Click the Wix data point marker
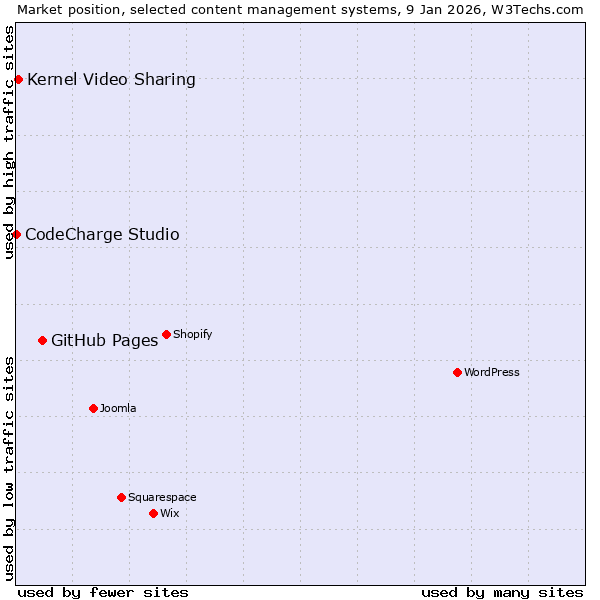Screen dimensions: 600x600 (x=153, y=514)
